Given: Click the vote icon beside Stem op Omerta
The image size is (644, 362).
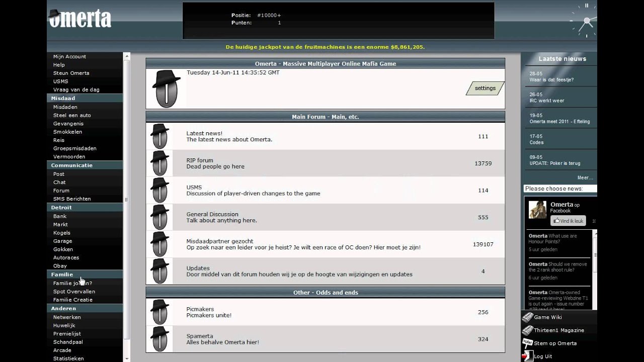Looking at the screenshot, I should click(x=527, y=343).
